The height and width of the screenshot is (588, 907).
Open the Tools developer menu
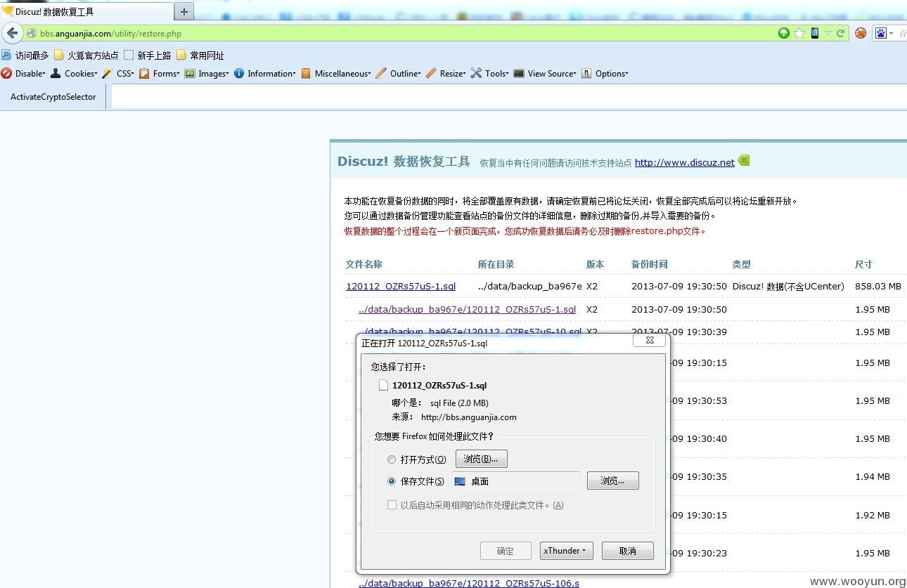pos(490,73)
